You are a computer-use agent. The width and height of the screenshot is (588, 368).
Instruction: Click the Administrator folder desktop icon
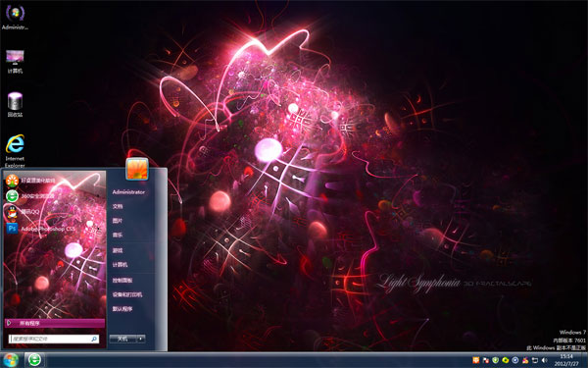pyautogui.click(x=15, y=17)
